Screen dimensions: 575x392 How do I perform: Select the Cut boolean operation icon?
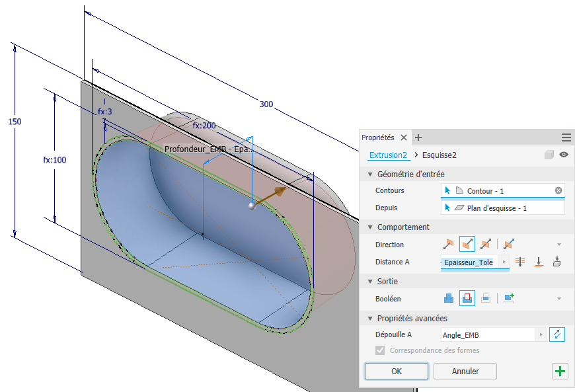467,298
